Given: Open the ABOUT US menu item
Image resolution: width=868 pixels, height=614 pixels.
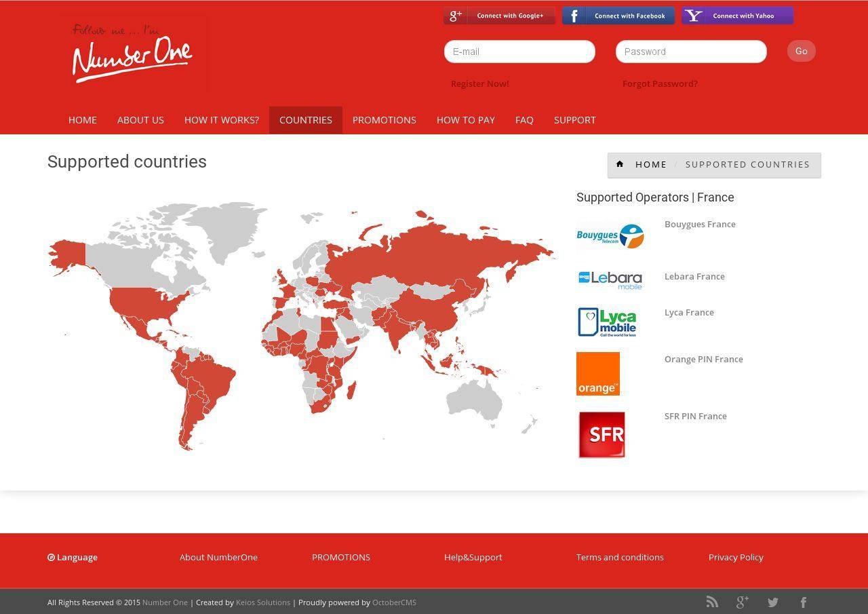Looking at the screenshot, I should tap(140, 120).
